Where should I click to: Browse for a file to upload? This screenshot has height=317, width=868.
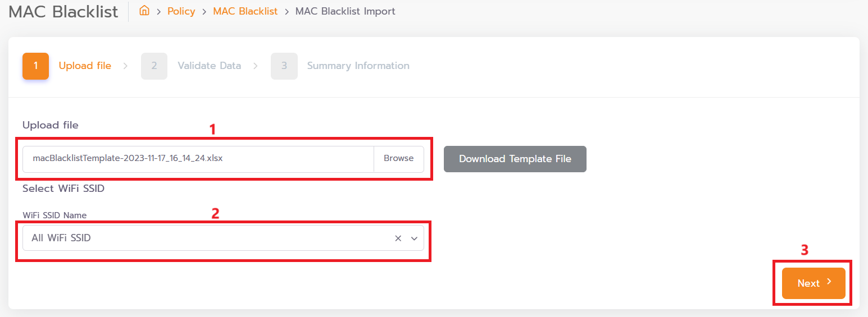tap(399, 159)
